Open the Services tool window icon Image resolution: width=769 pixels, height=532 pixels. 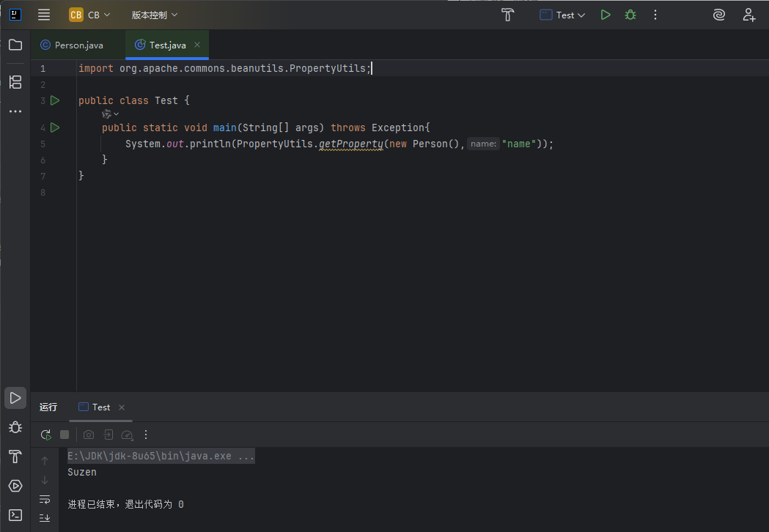pyautogui.click(x=15, y=486)
